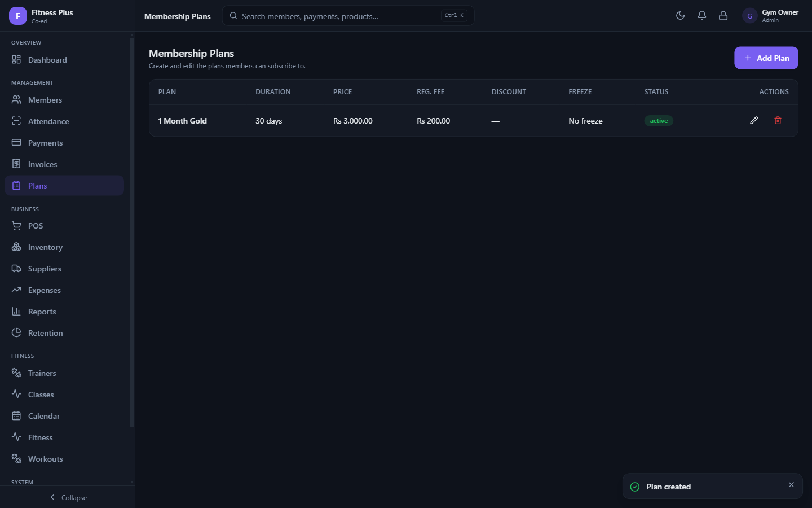Click the sidebar scrollbar

pos(132,233)
